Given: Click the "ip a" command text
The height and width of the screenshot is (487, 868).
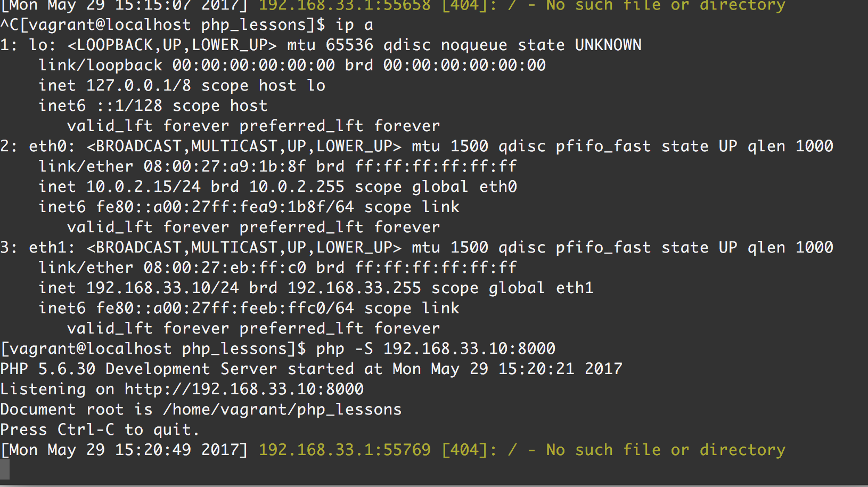Looking at the screenshot, I should (354, 25).
